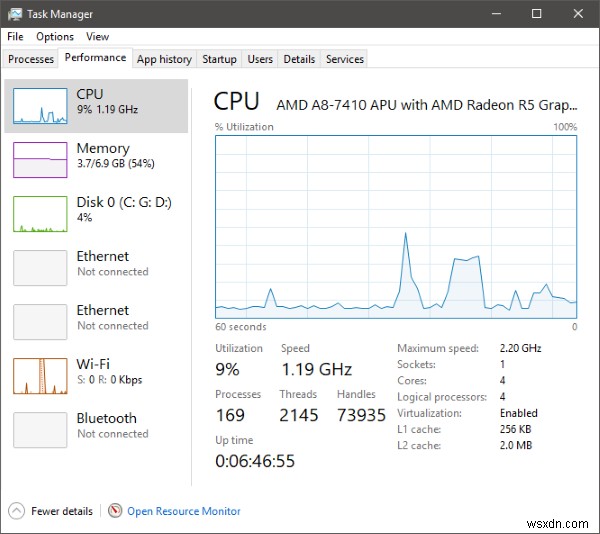Select Wi-Fi S: 0 R: 0 Kbps label
Screen dimensions: 600x534
click(109, 371)
